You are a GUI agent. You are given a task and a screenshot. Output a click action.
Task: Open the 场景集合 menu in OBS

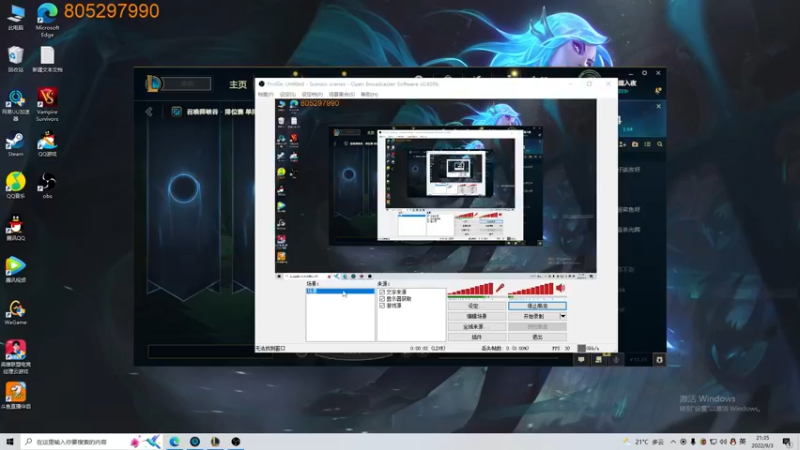coord(342,94)
